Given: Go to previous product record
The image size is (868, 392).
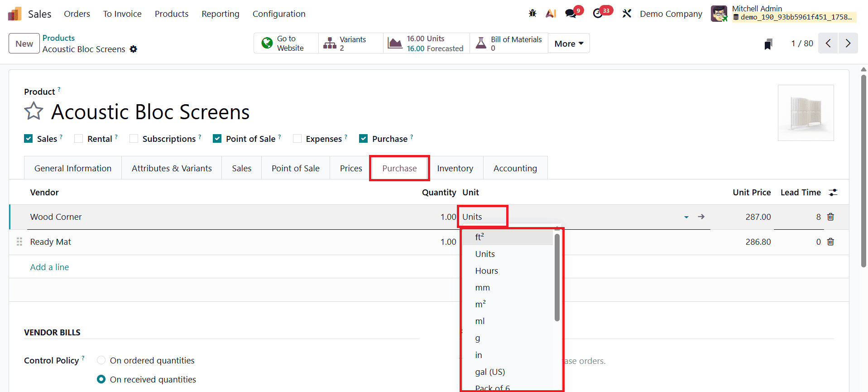Looking at the screenshot, I should point(828,44).
